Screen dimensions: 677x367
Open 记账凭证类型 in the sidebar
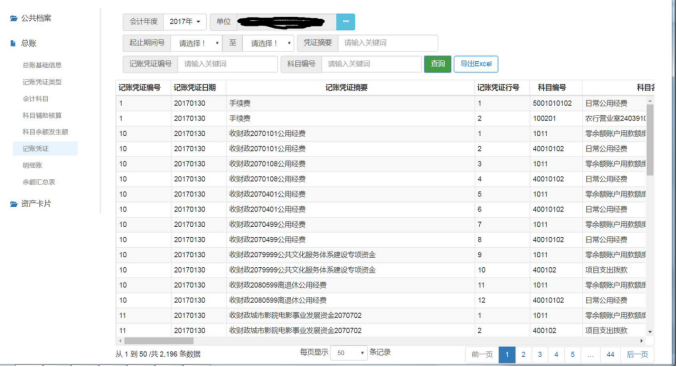pos(42,82)
